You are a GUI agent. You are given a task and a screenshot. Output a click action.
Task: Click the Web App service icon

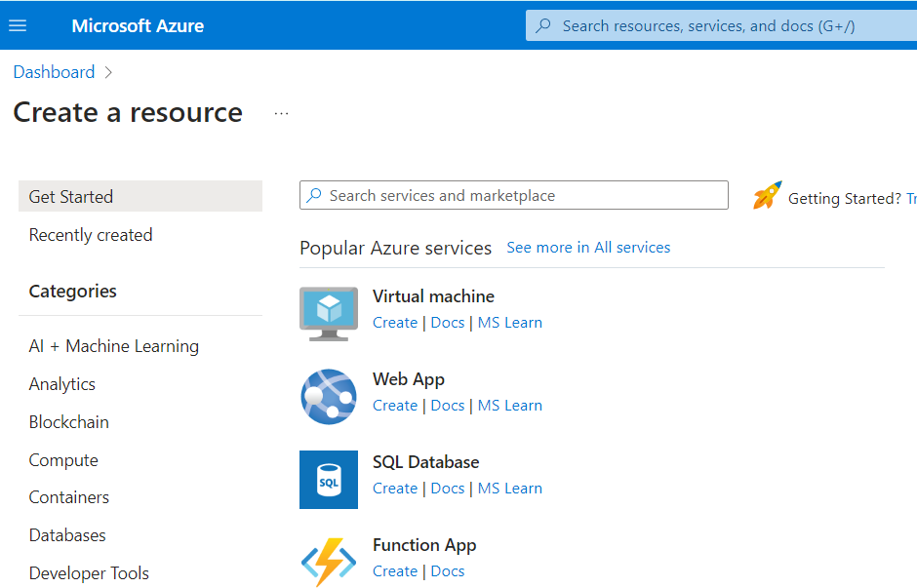click(x=329, y=396)
